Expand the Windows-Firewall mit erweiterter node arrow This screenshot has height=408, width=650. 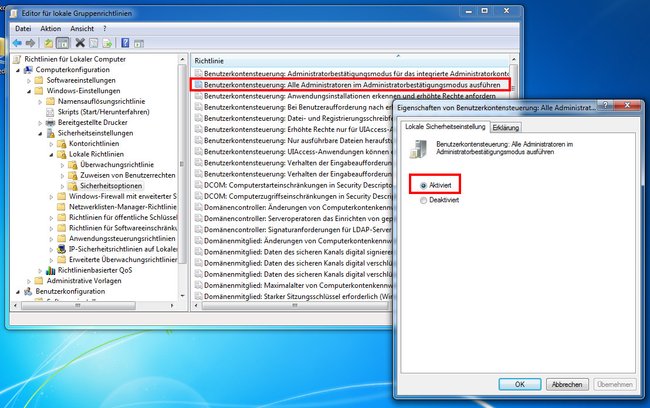coord(51,197)
